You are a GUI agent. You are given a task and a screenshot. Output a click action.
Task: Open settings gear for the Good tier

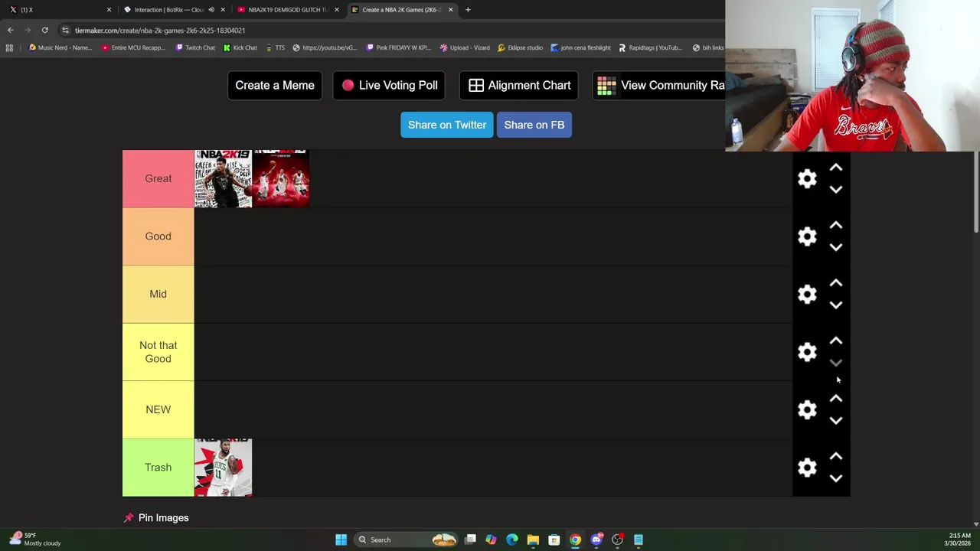pyautogui.click(x=807, y=236)
